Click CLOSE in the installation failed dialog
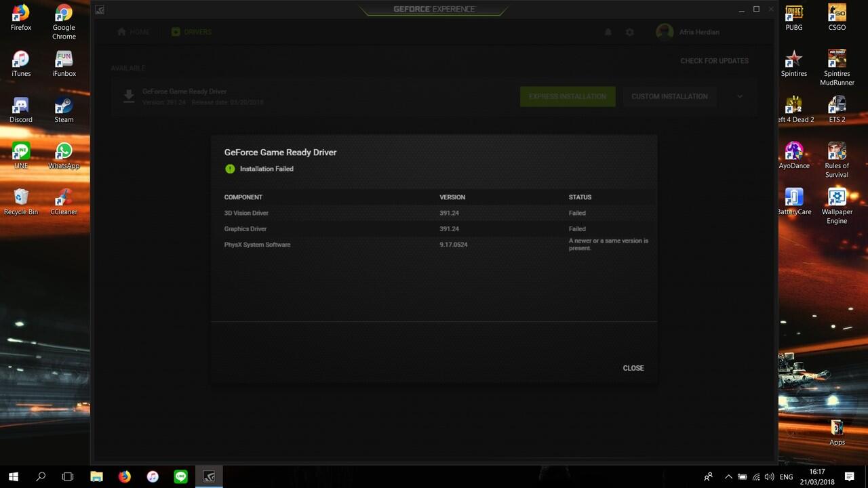 click(633, 368)
